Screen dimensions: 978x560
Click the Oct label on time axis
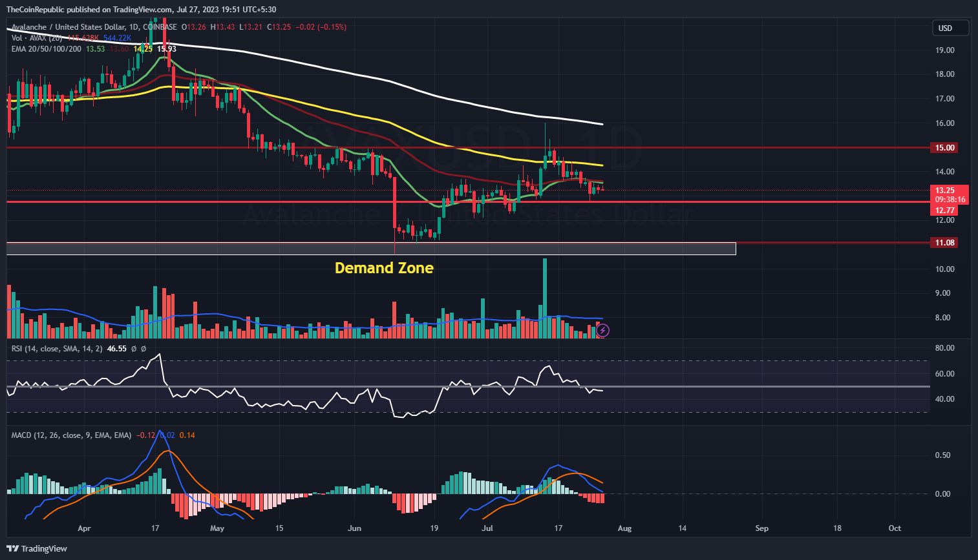895,528
